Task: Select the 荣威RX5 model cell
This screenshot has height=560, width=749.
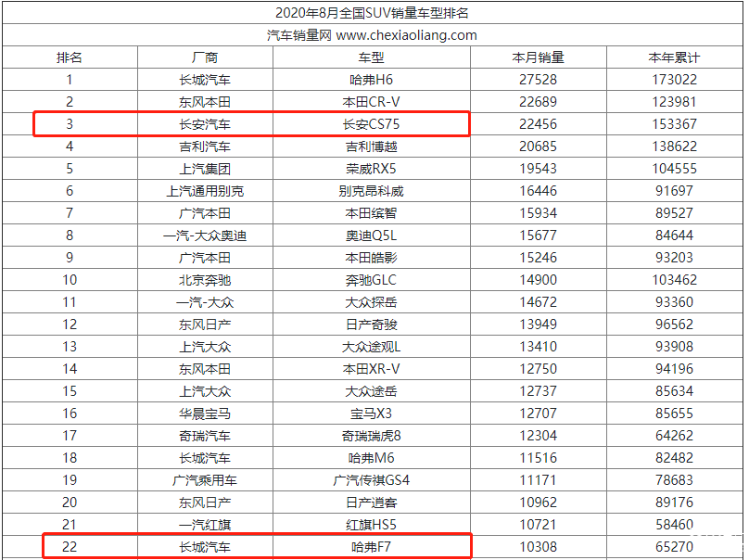Action: point(371,169)
